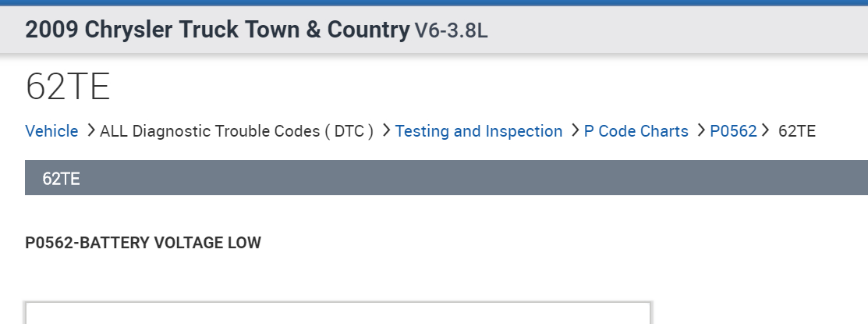
Task: Click the chevron before the P0562 breadcrumb
Action: pos(700,130)
